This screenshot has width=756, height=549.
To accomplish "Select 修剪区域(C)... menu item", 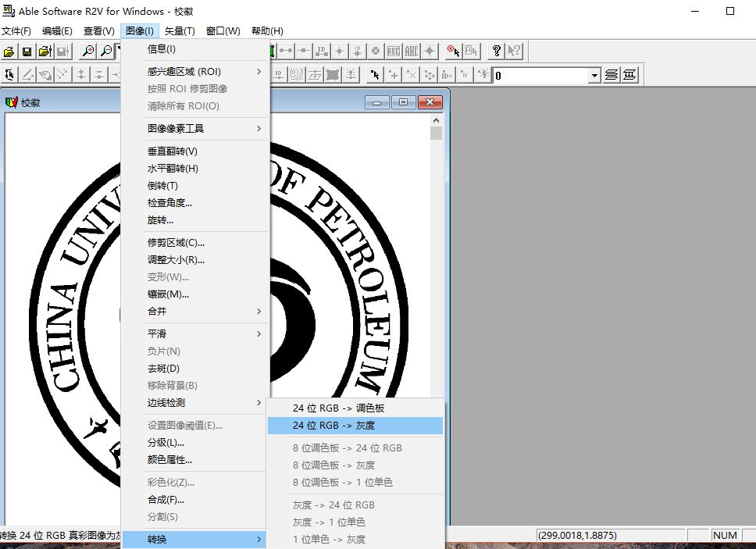I will click(x=195, y=242).
